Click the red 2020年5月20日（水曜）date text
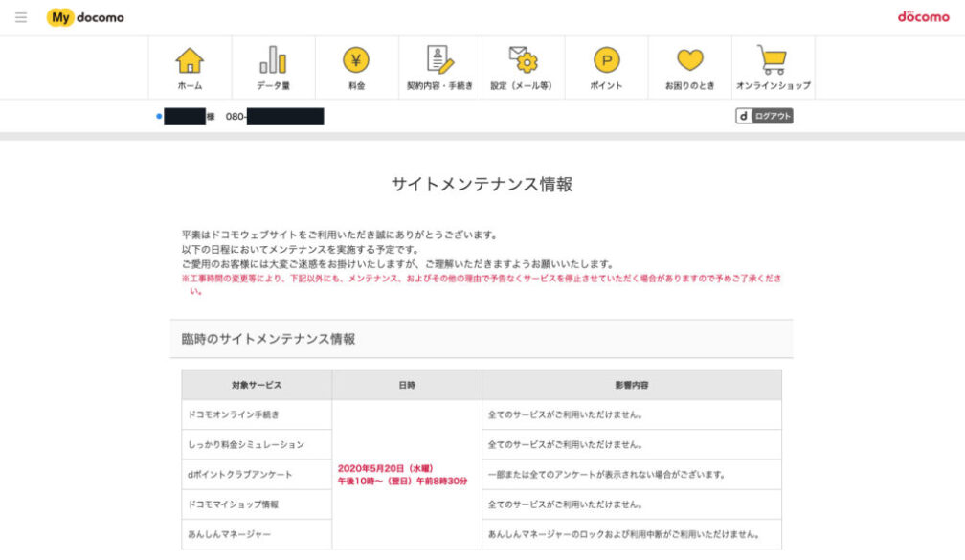The image size is (965, 560). click(x=385, y=468)
